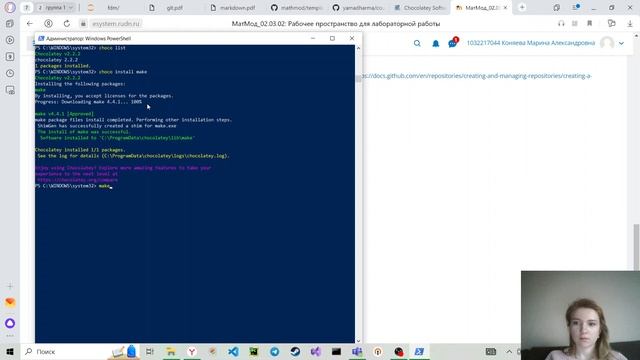Open Visual Studio purple taskbar icon

(x=316, y=351)
